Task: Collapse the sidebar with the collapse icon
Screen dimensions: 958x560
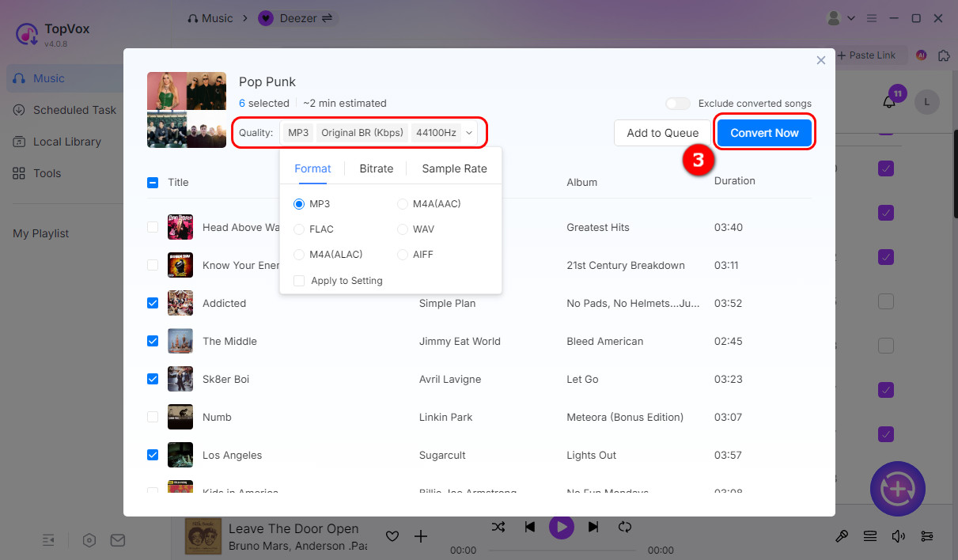Action: point(48,539)
